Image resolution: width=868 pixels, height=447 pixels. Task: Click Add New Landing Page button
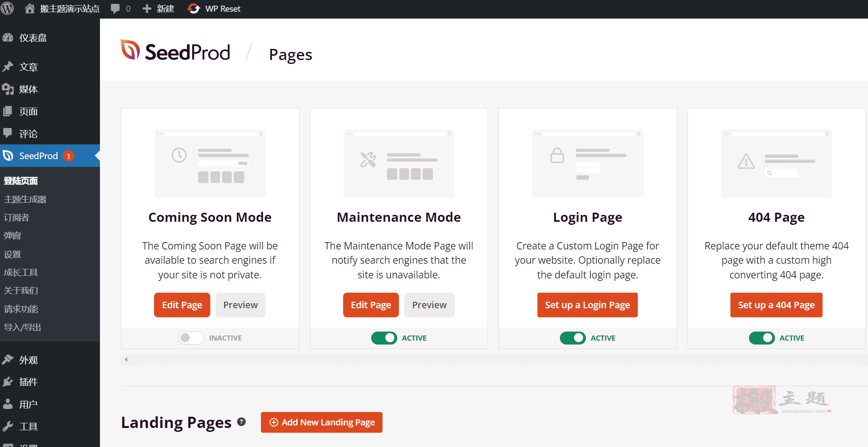(x=321, y=422)
